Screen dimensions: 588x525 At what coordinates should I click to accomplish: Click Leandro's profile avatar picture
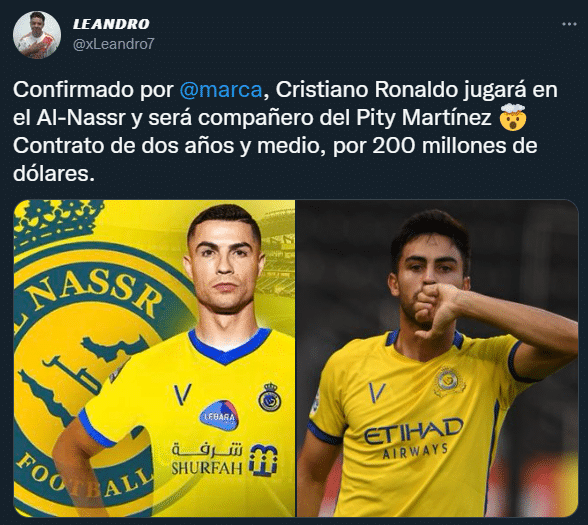pos(37,35)
